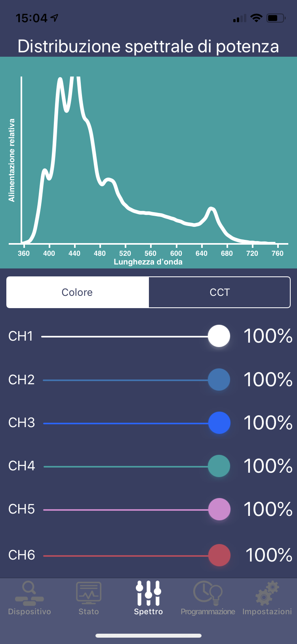297x644 pixels.
Task: Open the Programmazione clock icon
Action: (x=208, y=592)
